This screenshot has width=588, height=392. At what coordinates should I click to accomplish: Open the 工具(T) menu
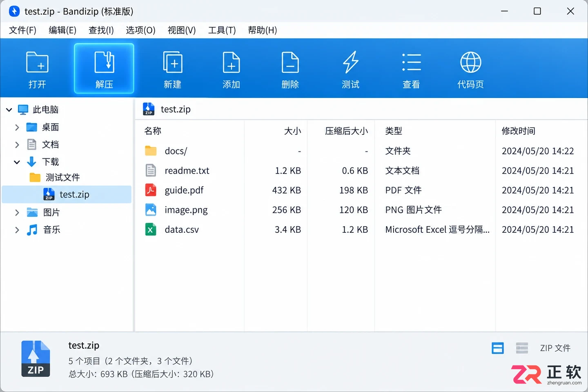click(x=222, y=30)
